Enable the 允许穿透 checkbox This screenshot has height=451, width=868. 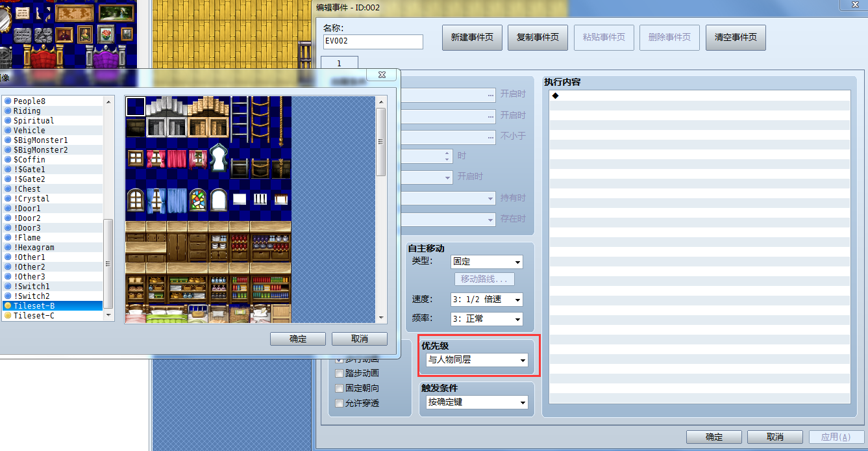(x=339, y=404)
